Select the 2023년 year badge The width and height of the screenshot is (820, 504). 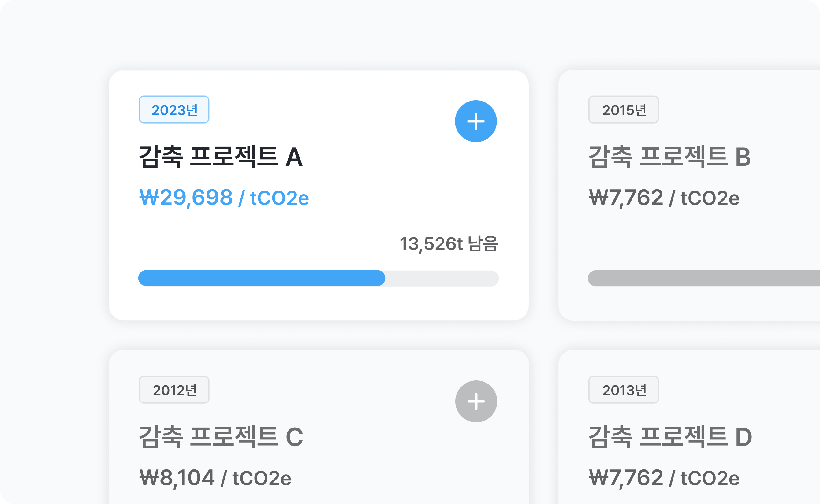[174, 110]
